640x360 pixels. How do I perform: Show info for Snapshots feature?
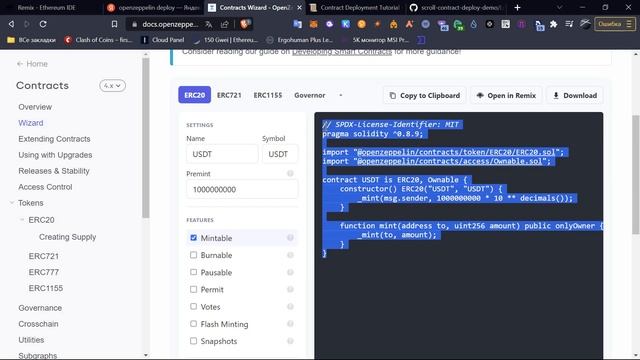click(290, 341)
